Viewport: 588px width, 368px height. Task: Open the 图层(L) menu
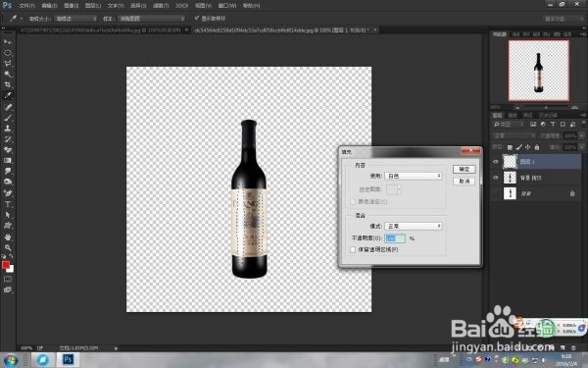[x=93, y=6]
